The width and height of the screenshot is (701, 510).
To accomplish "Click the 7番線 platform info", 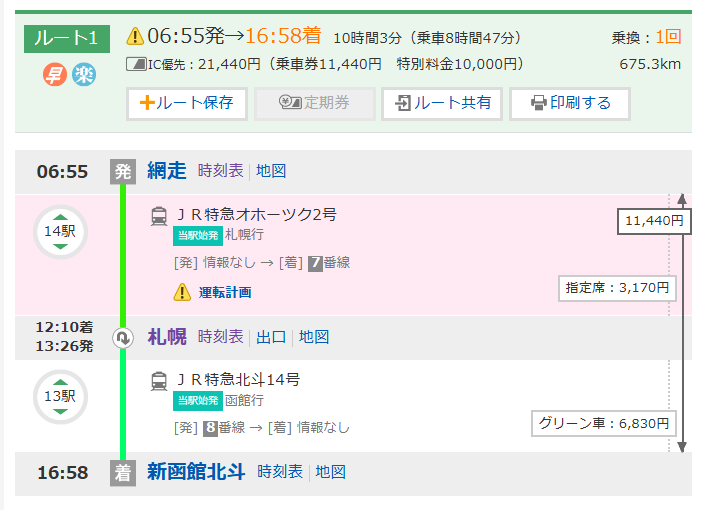I will click(329, 263).
